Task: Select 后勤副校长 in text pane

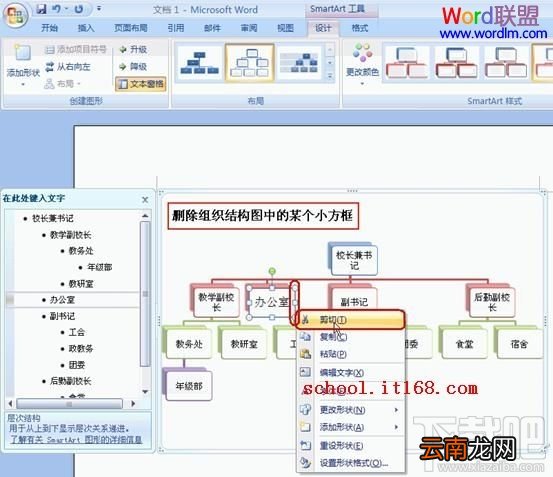Action: coord(70,381)
